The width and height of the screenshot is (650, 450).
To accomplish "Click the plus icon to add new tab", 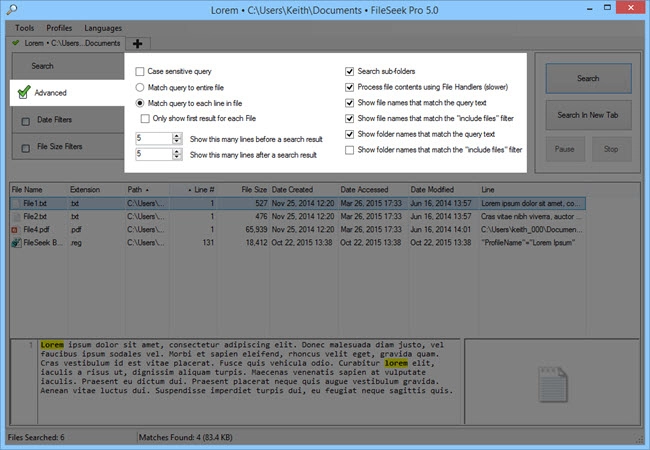I will 138,44.
